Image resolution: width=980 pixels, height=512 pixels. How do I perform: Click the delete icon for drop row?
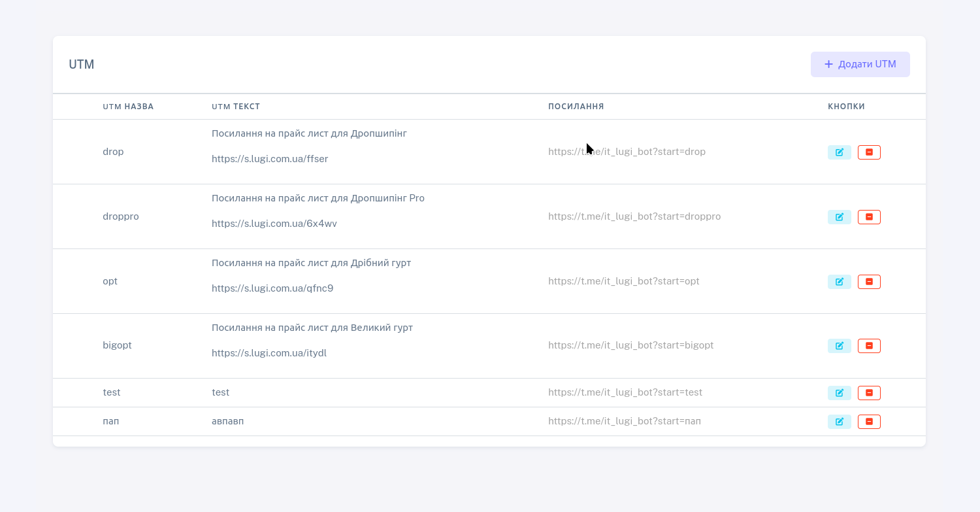869,152
